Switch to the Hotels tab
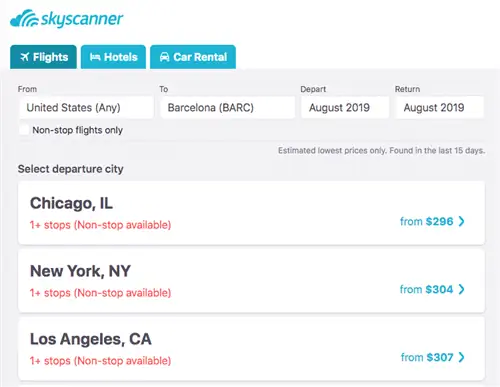Screen dimensions: 500x387 pos(113,57)
